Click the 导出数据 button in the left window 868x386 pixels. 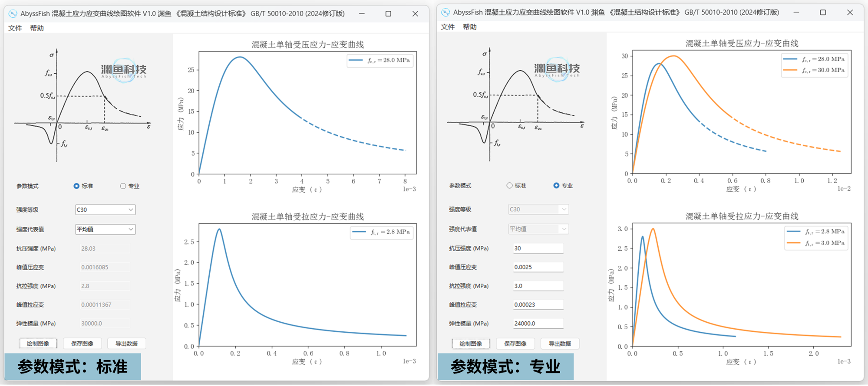(x=126, y=343)
